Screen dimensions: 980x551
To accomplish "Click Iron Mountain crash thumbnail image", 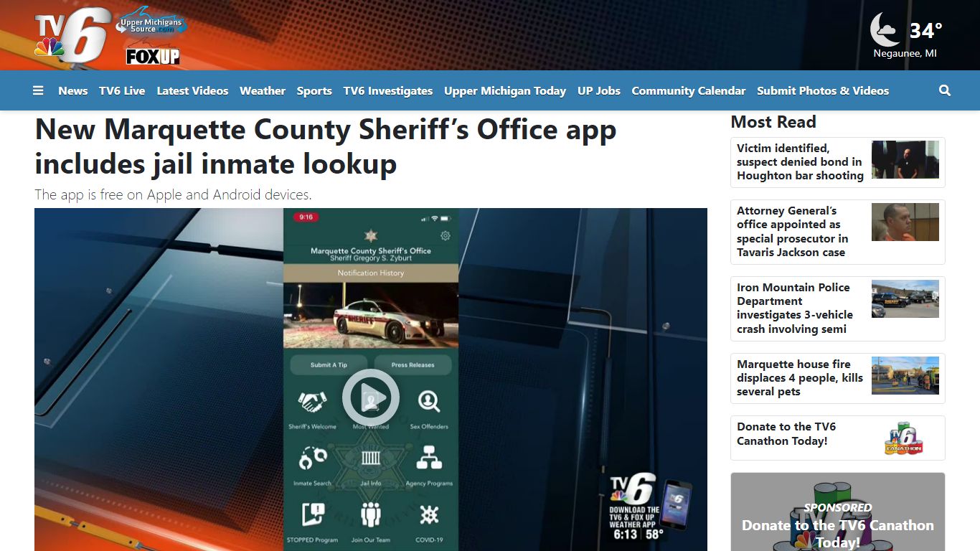I will click(x=905, y=299).
